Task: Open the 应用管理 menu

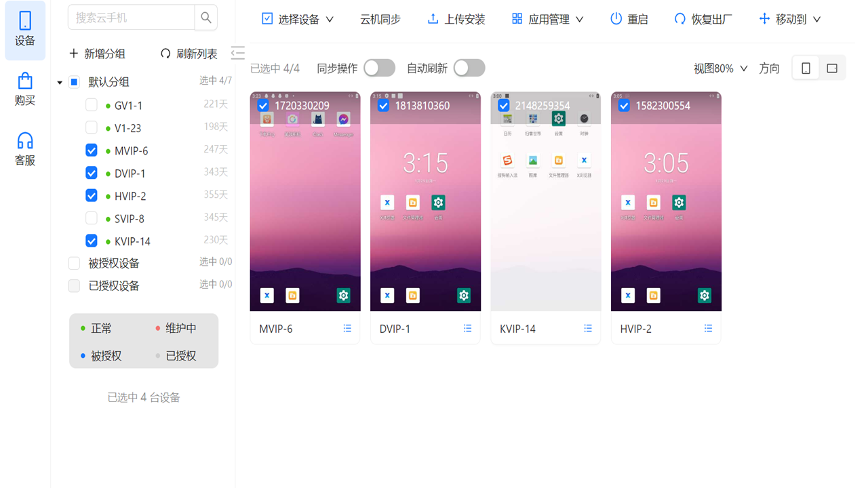Action: click(547, 19)
